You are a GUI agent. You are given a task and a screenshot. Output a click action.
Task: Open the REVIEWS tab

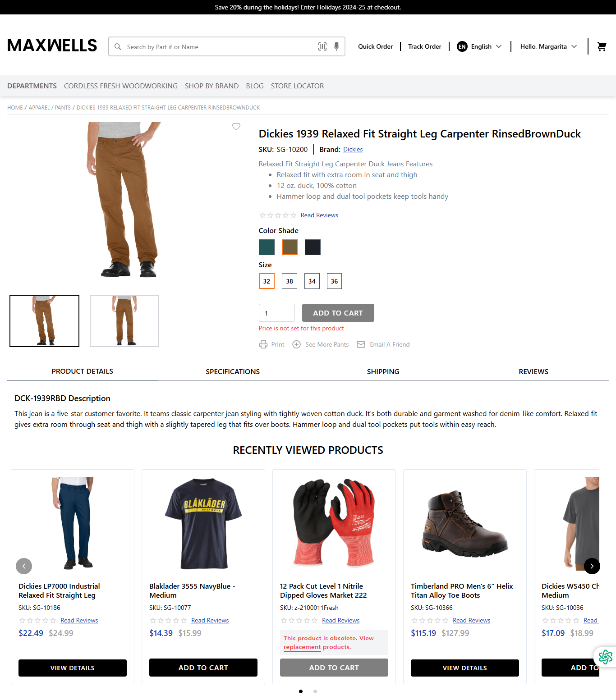(x=533, y=372)
